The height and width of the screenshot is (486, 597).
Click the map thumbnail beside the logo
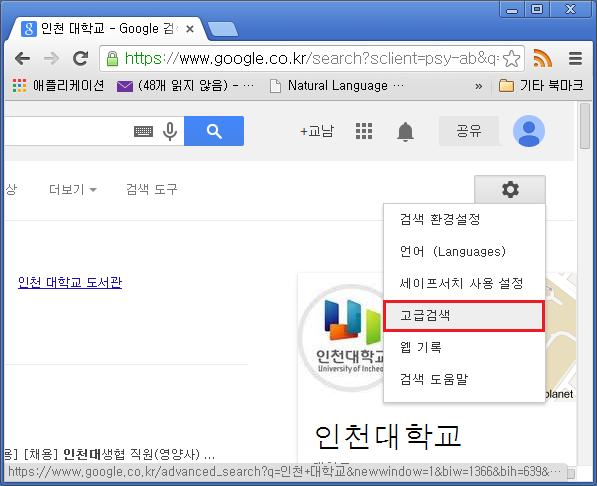[560, 337]
